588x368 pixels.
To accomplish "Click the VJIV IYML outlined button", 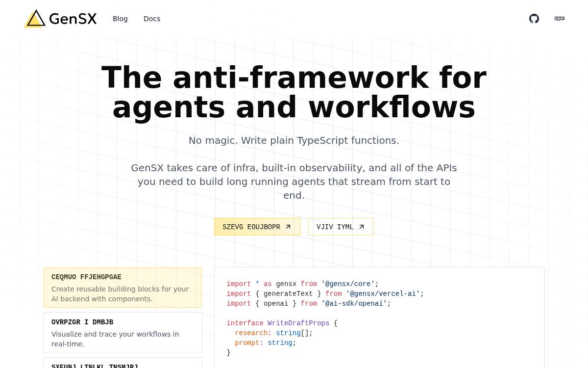I will [341, 227].
